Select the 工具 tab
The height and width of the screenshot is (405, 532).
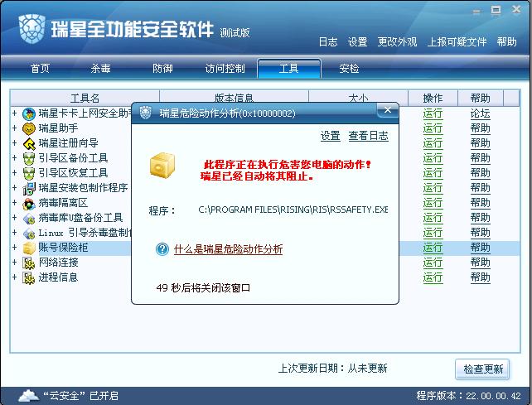[288, 69]
